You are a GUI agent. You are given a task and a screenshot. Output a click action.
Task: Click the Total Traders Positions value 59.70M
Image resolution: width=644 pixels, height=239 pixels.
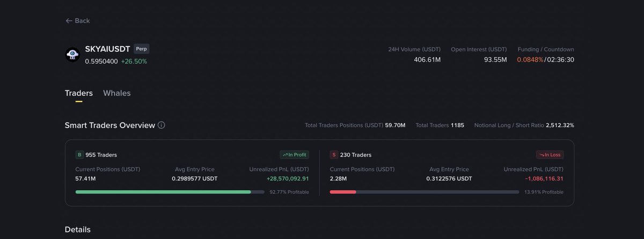pos(395,125)
